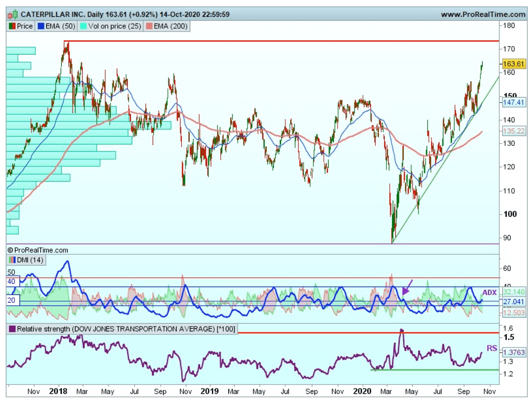Screen dimensions: 532x403
Task: Click the 40 level box in DMI panel
Action: 12,282
